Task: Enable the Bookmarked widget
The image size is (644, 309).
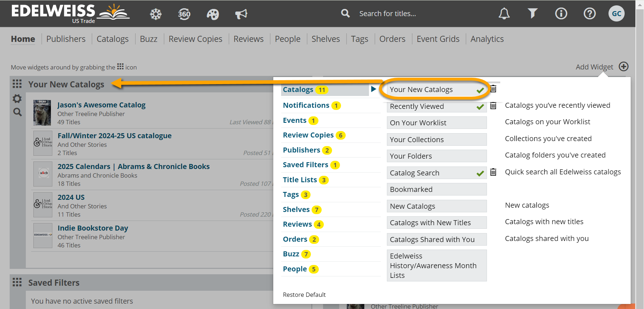Action: pos(436,189)
